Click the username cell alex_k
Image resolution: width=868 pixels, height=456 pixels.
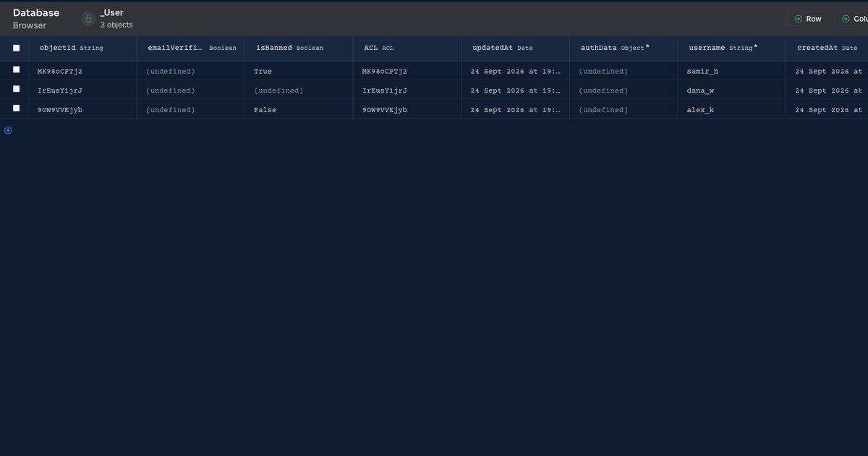pyautogui.click(x=732, y=109)
